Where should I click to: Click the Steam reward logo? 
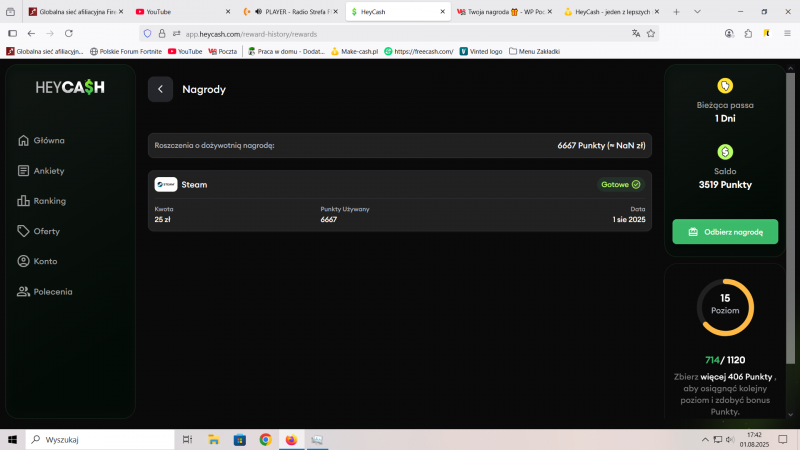[x=166, y=184]
